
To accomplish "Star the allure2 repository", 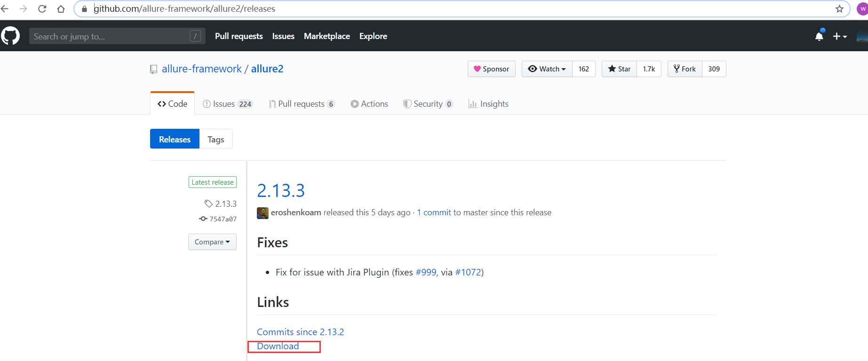I will pyautogui.click(x=619, y=69).
